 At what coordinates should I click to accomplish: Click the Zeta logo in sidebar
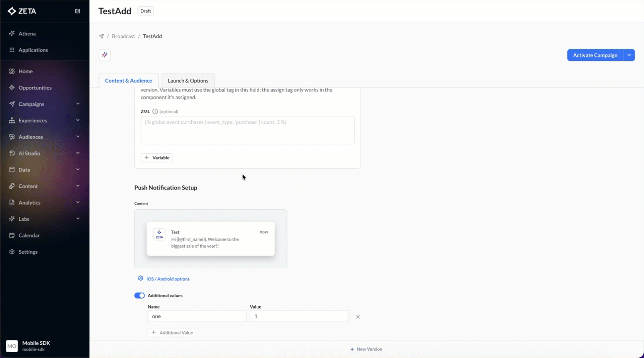(22, 11)
